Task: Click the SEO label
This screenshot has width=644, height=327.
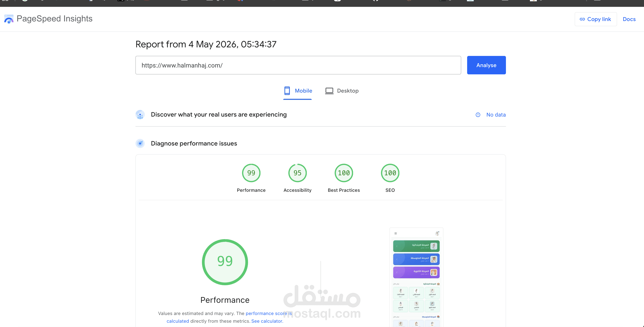Action: pyautogui.click(x=390, y=190)
